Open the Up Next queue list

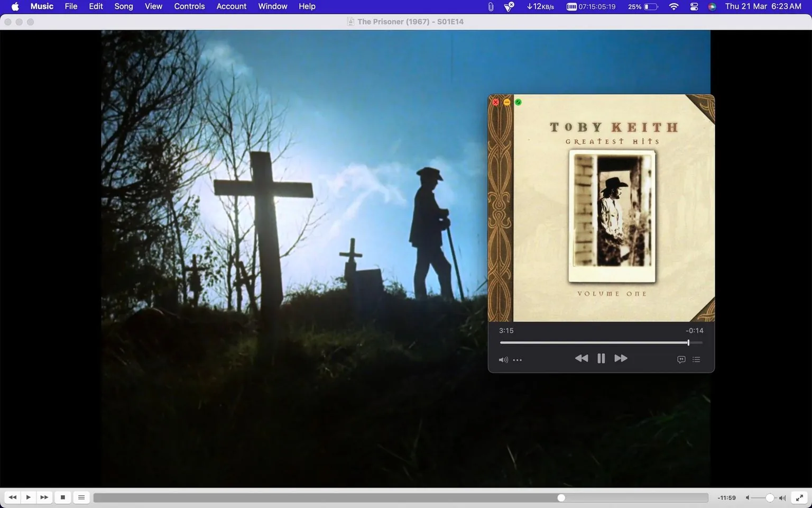click(x=696, y=359)
